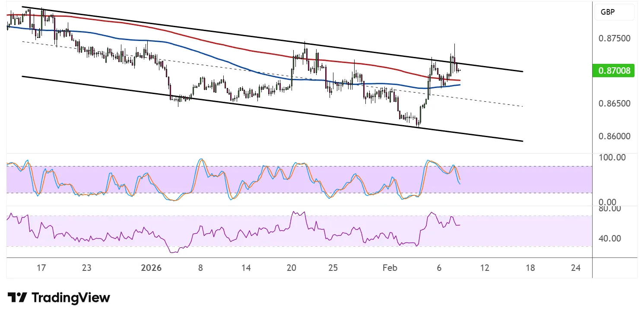Click the 24 date label on time axis
The image size is (644, 317).
[x=575, y=268]
